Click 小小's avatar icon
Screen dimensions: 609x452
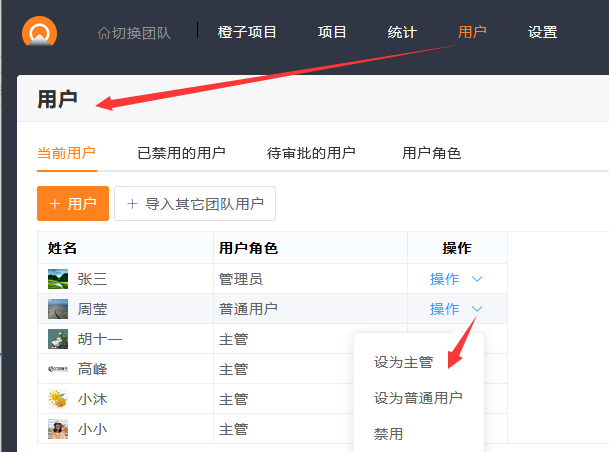58,429
